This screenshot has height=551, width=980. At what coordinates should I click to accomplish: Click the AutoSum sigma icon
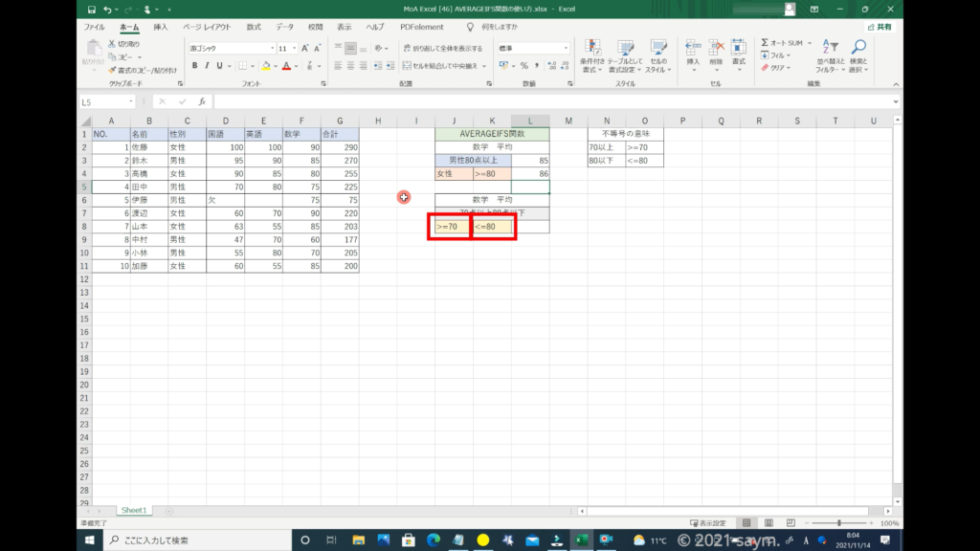coord(766,43)
